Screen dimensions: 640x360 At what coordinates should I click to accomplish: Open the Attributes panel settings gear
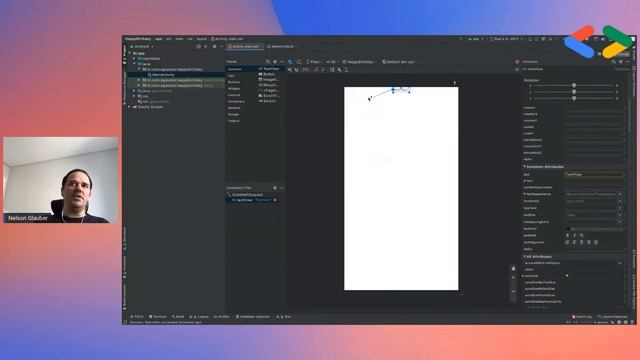tap(621, 62)
